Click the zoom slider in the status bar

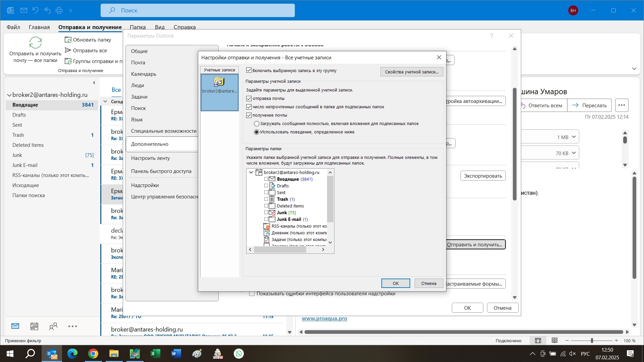point(592,341)
